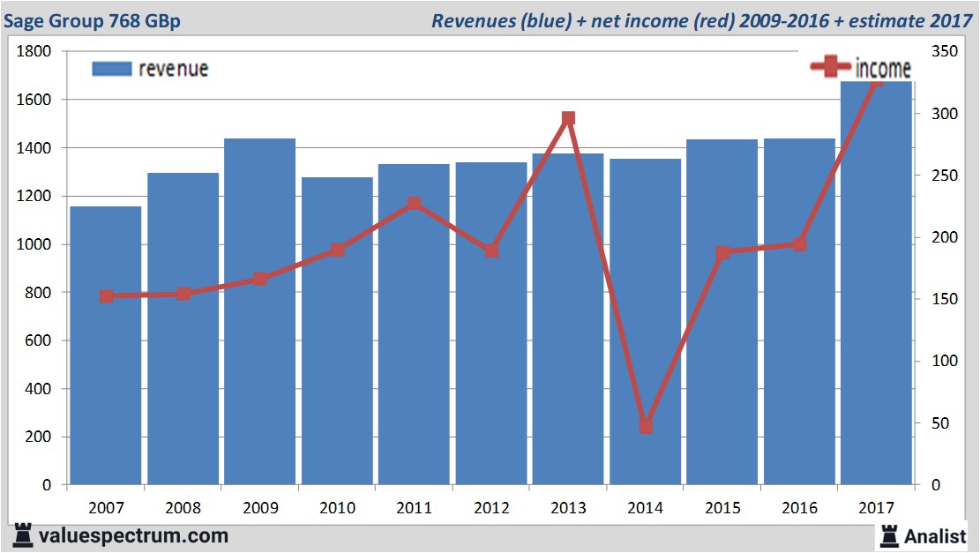
Task: Click the 2011 income data point
Action: 414,204
